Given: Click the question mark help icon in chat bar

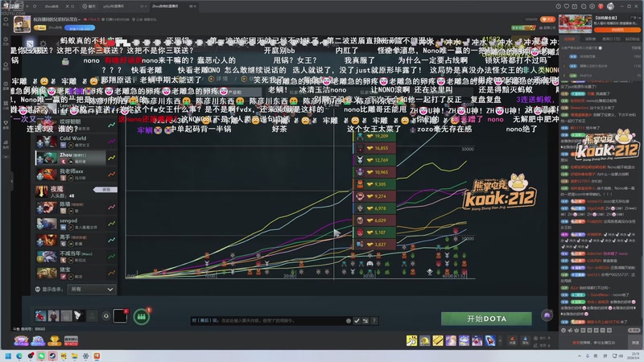Looking at the screenshot, I should (374, 320).
